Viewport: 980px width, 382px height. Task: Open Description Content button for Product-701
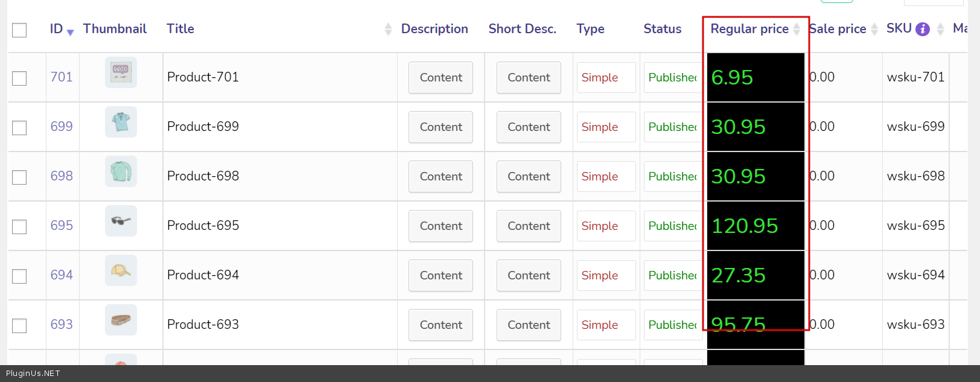point(441,77)
